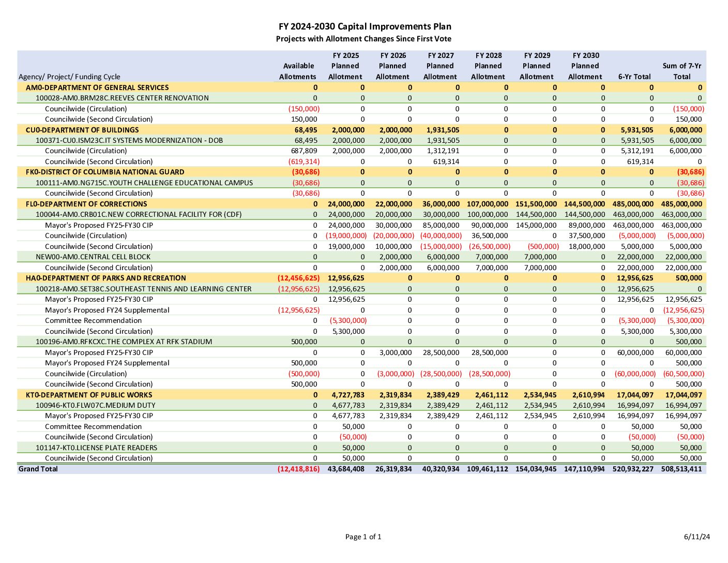Select row 'KT0-DEPARTMENT OF PUBLIC WORKS'
The width and height of the screenshot is (728, 563).
pos(361,395)
